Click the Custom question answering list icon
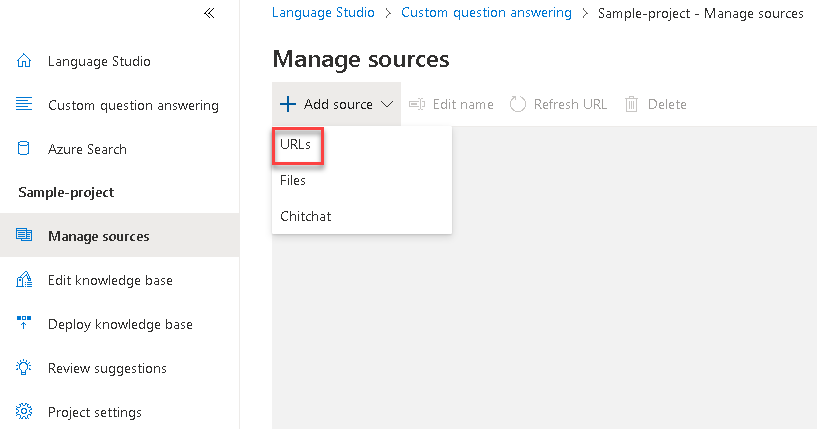 [x=24, y=105]
